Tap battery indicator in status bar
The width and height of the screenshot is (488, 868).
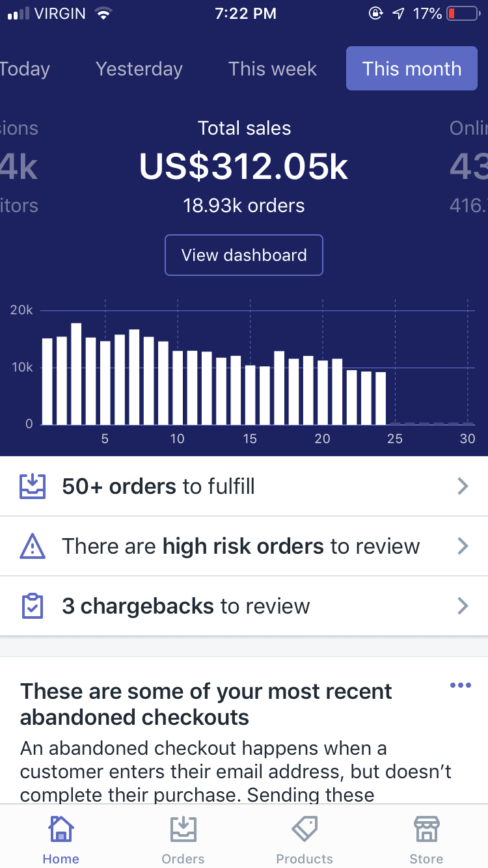(x=463, y=14)
